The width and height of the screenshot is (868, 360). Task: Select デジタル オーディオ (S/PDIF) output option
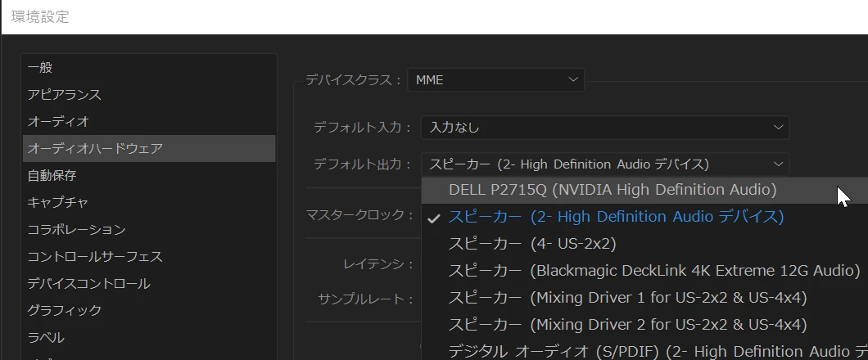coord(644,351)
